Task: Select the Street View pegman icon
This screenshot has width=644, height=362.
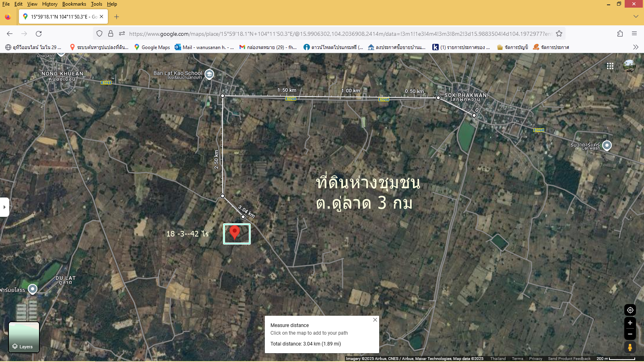Action: pos(630,347)
